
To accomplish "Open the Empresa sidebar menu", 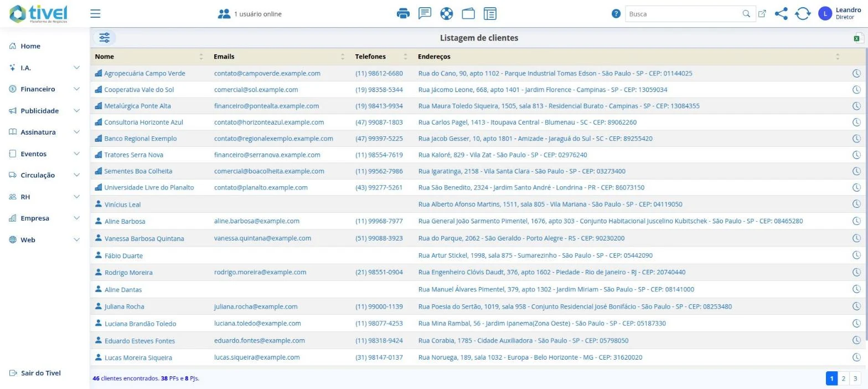I will pos(45,218).
